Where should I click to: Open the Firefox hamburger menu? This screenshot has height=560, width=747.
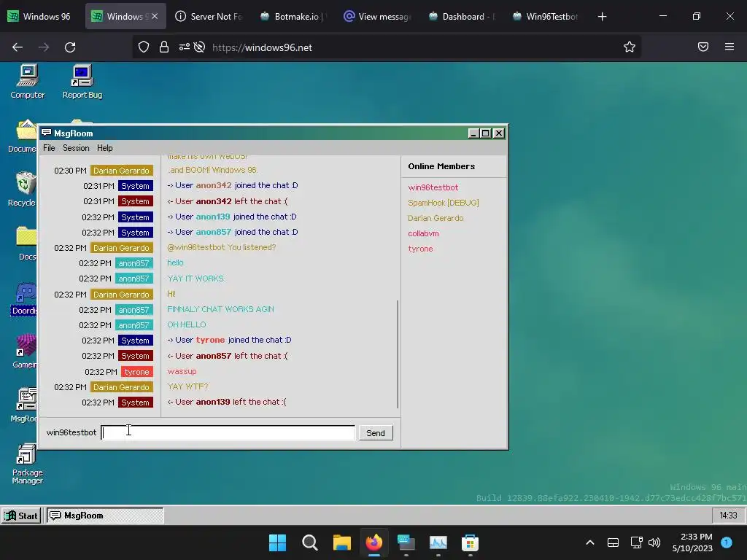[x=729, y=47]
